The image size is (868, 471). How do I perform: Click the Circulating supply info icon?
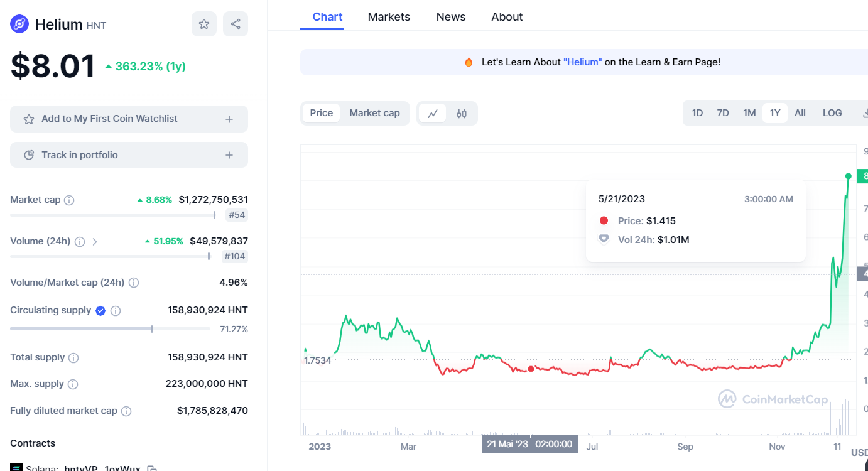(x=116, y=310)
